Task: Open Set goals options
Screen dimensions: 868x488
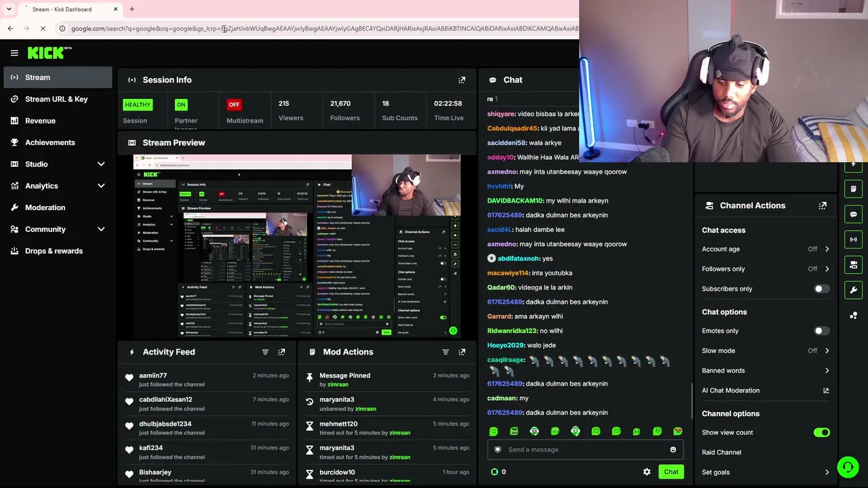Action: (x=766, y=472)
